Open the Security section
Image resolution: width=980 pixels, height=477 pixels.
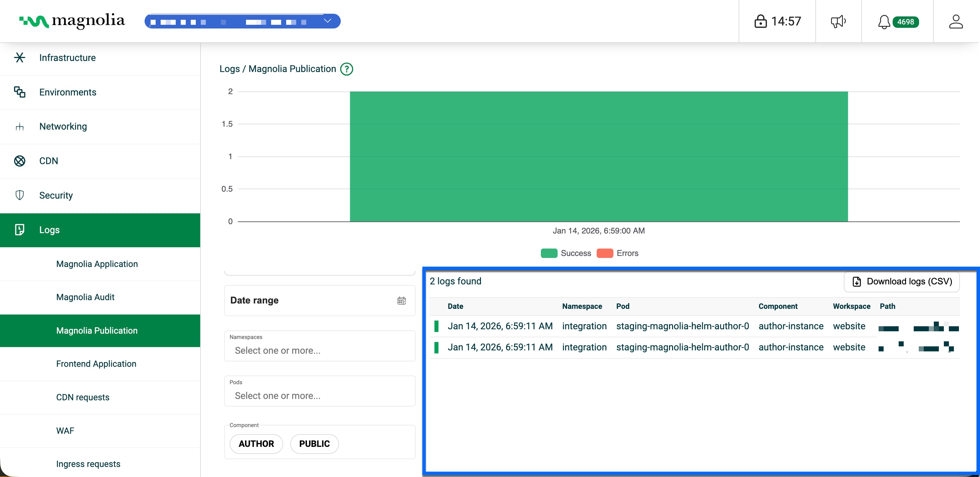(x=56, y=195)
